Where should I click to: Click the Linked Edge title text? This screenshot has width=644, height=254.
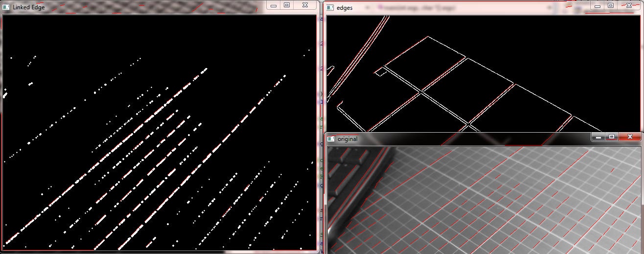(x=28, y=7)
